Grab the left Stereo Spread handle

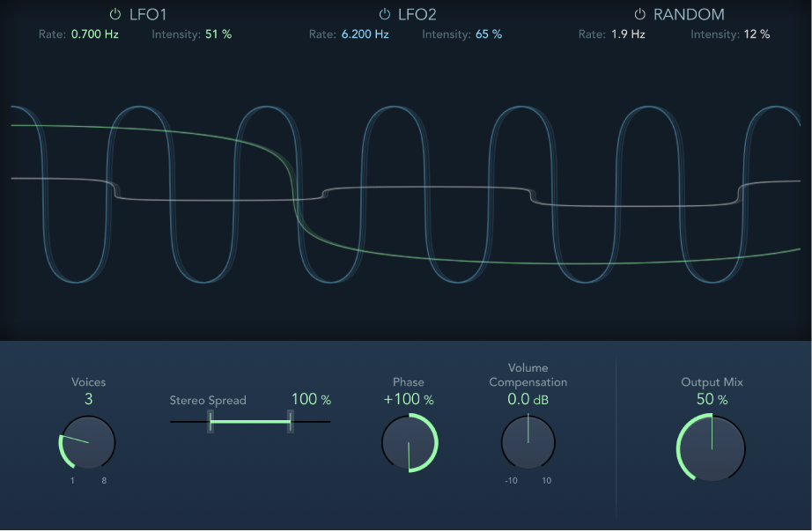(211, 423)
